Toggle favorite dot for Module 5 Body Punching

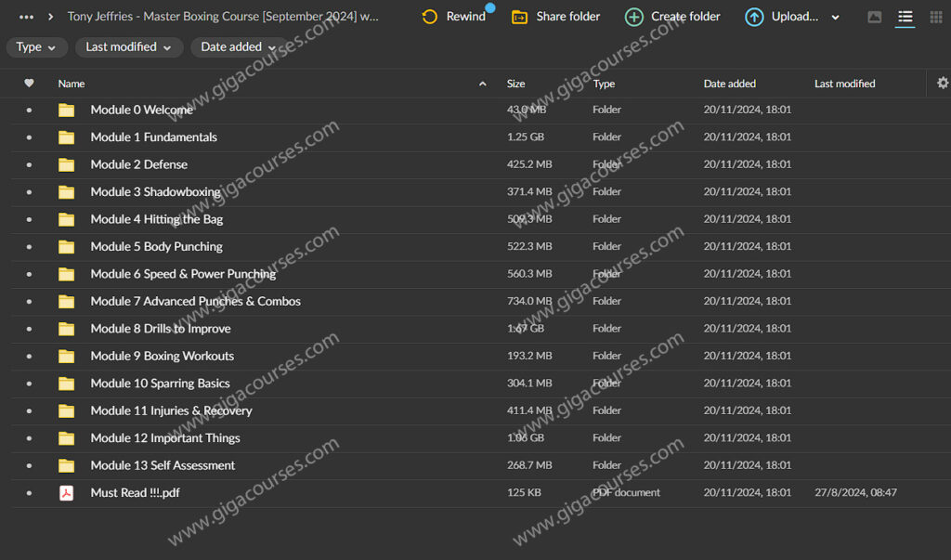tap(29, 247)
